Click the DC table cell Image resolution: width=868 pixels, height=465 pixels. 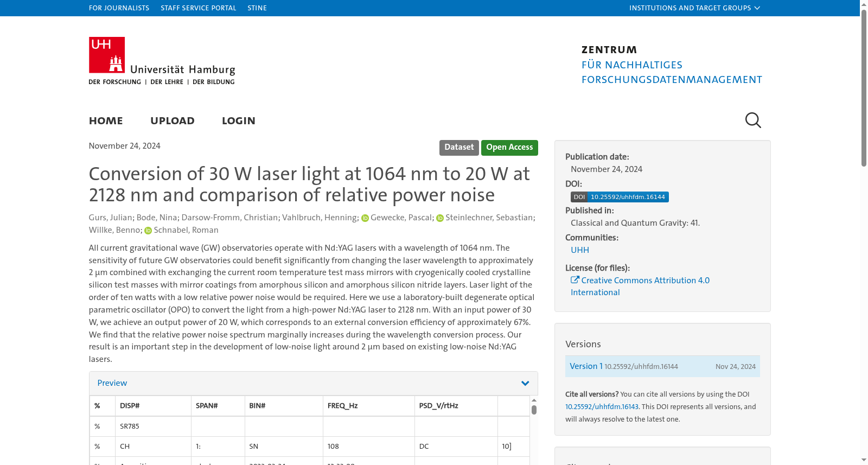click(x=456, y=447)
